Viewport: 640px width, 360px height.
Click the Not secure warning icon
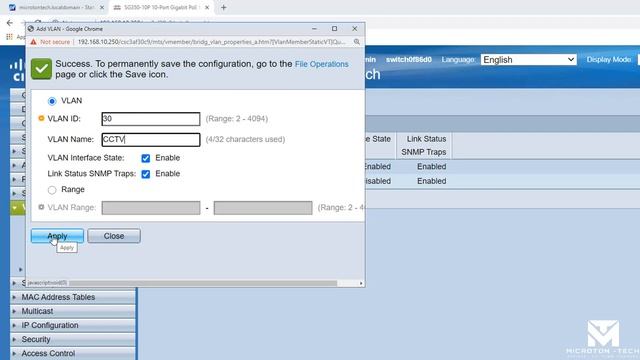click(33, 42)
